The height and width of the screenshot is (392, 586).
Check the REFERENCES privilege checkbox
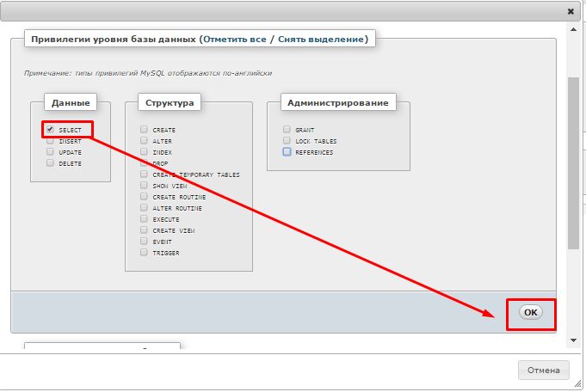pos(287,152)
